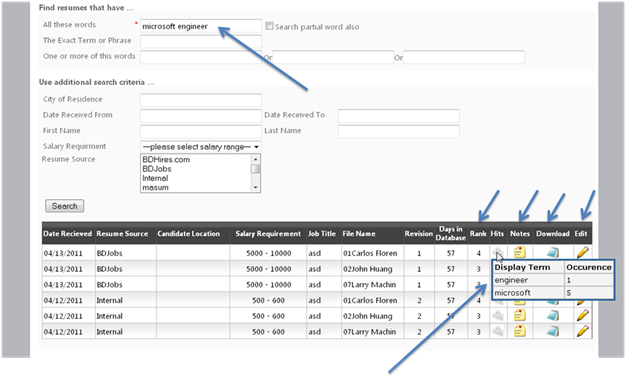Download the BDJobs 01Carlos Floren resume
This screenshot has height=380, width=626.
pyautogui.click(x=553, y=253)
